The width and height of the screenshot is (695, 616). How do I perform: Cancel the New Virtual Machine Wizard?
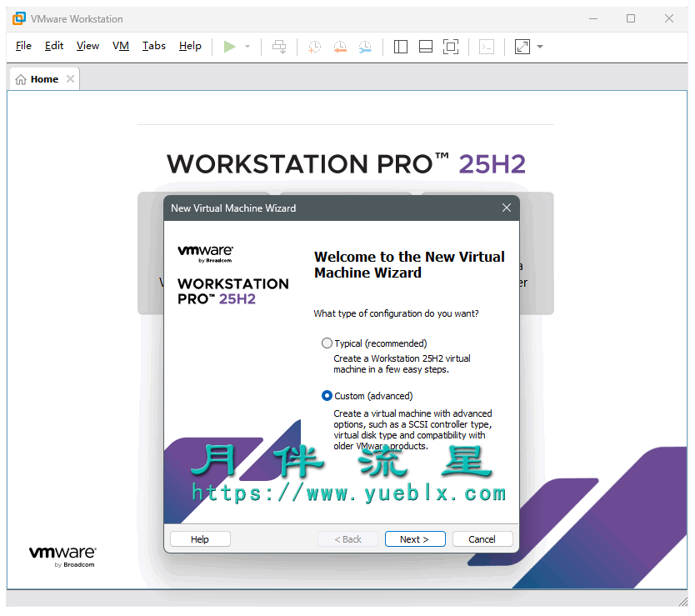pos(482,539)
